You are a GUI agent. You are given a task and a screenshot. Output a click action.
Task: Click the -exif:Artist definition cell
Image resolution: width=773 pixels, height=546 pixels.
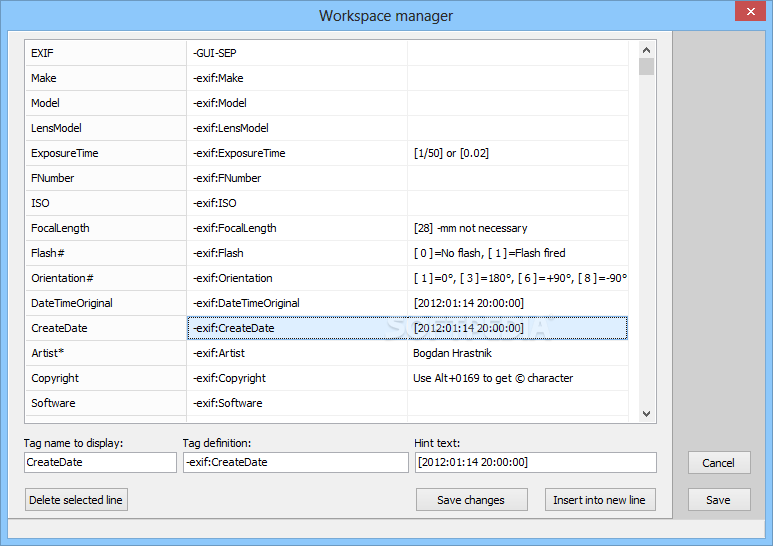(x=297, y=353)
